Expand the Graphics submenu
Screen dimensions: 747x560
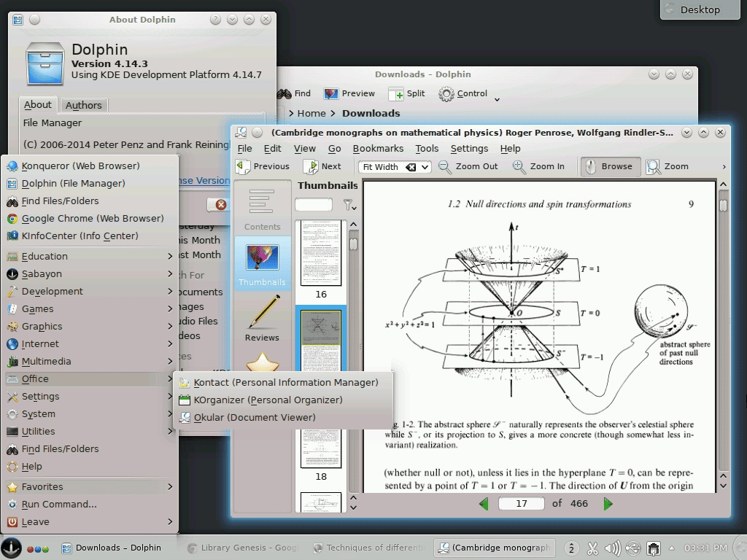(90, 327)
